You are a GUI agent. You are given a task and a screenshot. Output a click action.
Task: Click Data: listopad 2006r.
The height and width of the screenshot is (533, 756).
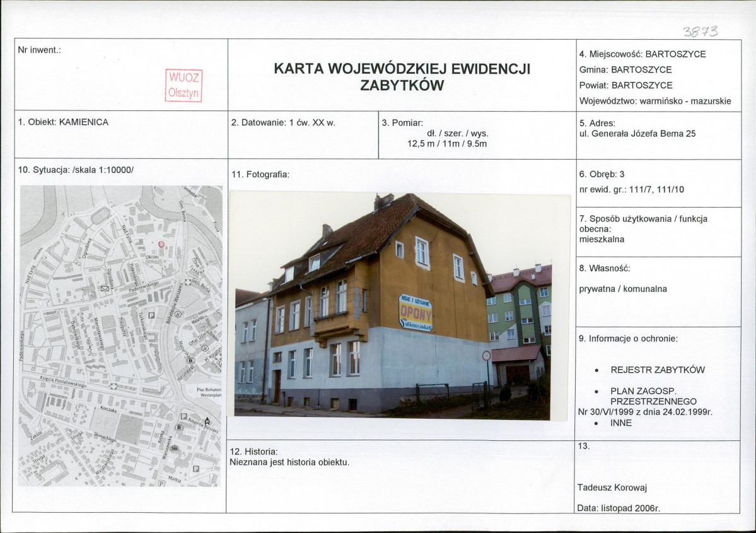point(619,508)
